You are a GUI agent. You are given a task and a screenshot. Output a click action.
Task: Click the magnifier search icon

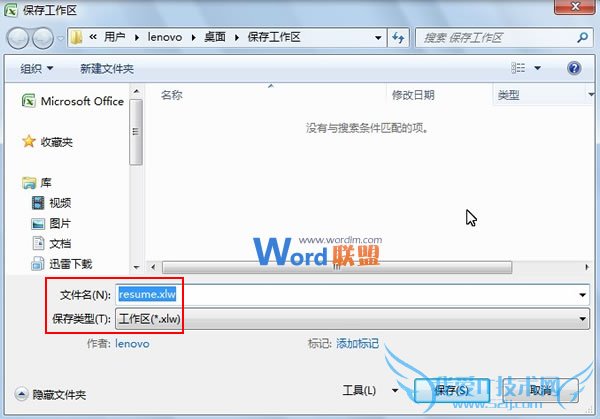[x=582, y=37]
